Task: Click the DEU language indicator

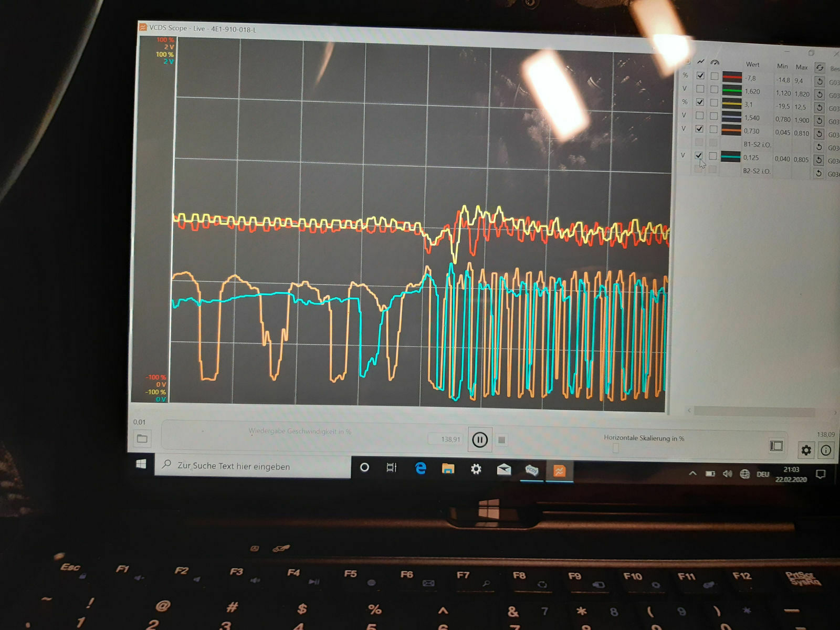Action: (x=762, y=474)
